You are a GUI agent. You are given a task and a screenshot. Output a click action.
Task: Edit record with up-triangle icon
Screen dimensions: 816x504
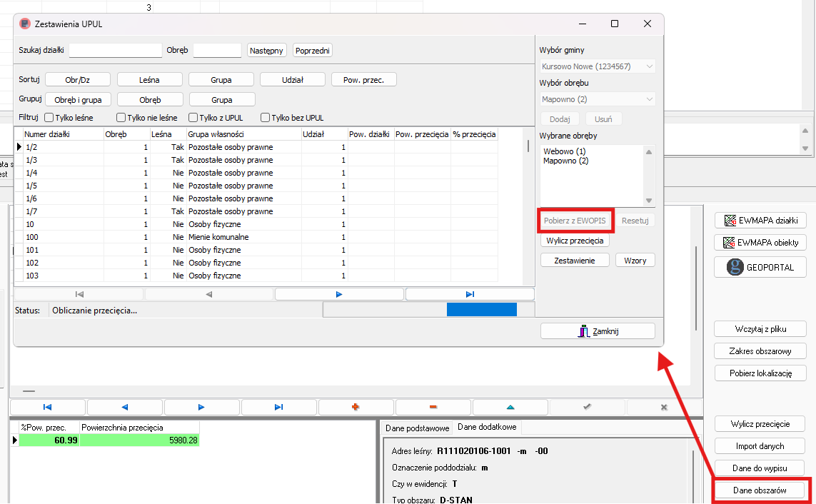click(510, 407)
